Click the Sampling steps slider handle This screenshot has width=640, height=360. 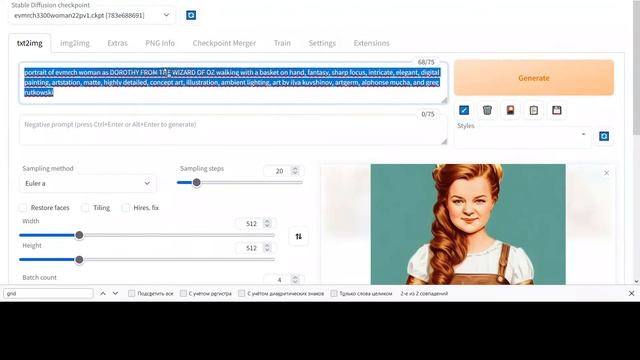click(x=197, y=182)
